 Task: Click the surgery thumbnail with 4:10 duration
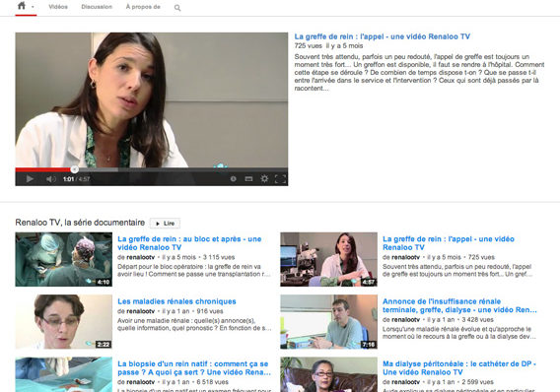[x=63, y=259]
